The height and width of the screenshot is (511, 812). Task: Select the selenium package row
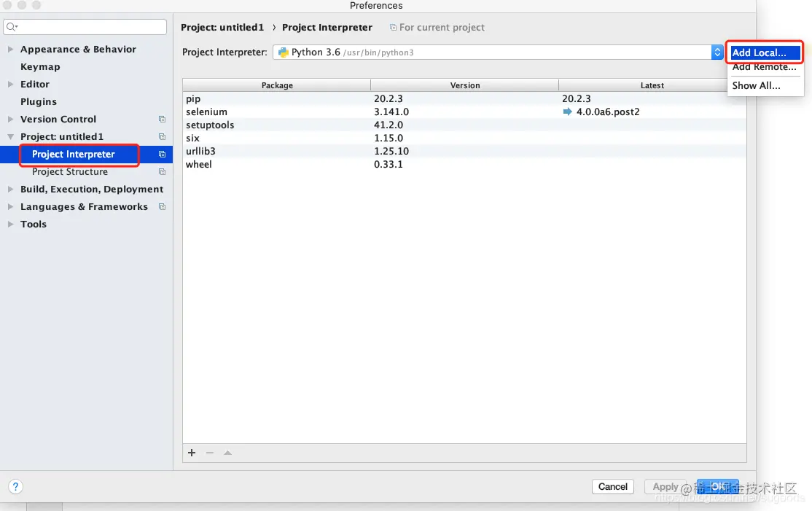click(x=464, y=112)
